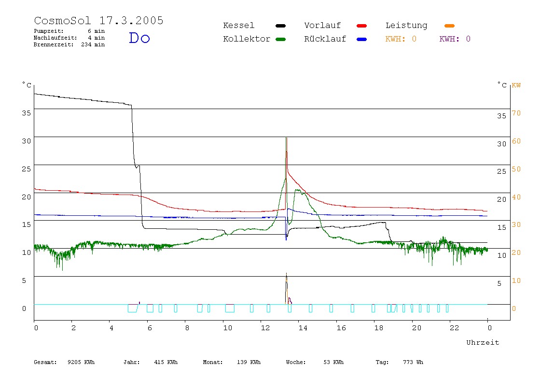Click the orange "40" KW axis tick
The height and width of the screenshot is (392, 554).
click(516, 197)
